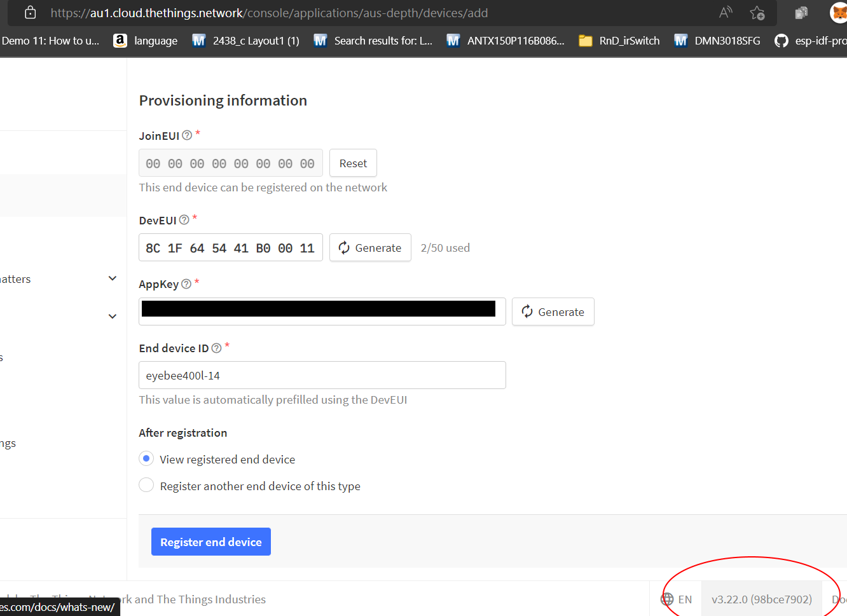This screenshot has height=616, width=847.
Task: Add page to favorites via star icon
Action: pos(757,12)
